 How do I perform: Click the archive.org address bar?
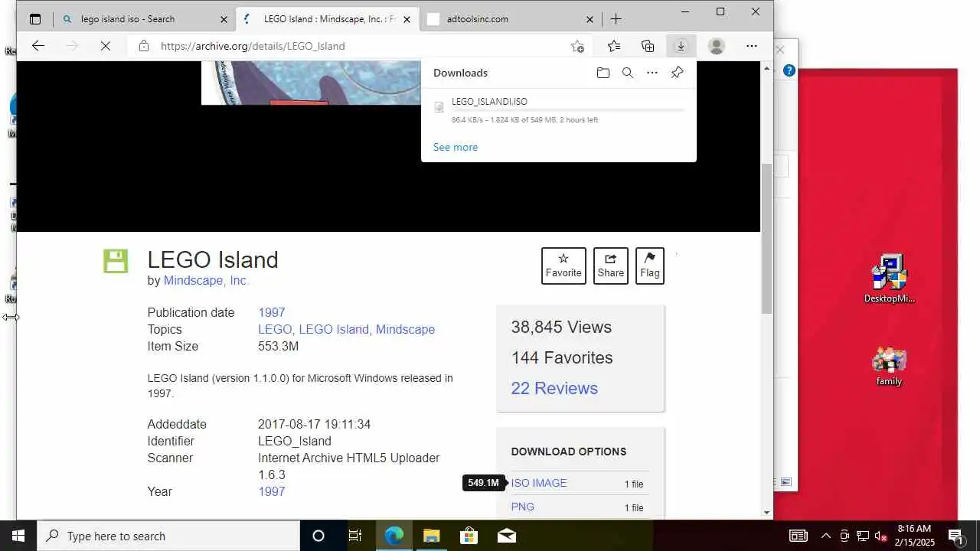(360, 46)
